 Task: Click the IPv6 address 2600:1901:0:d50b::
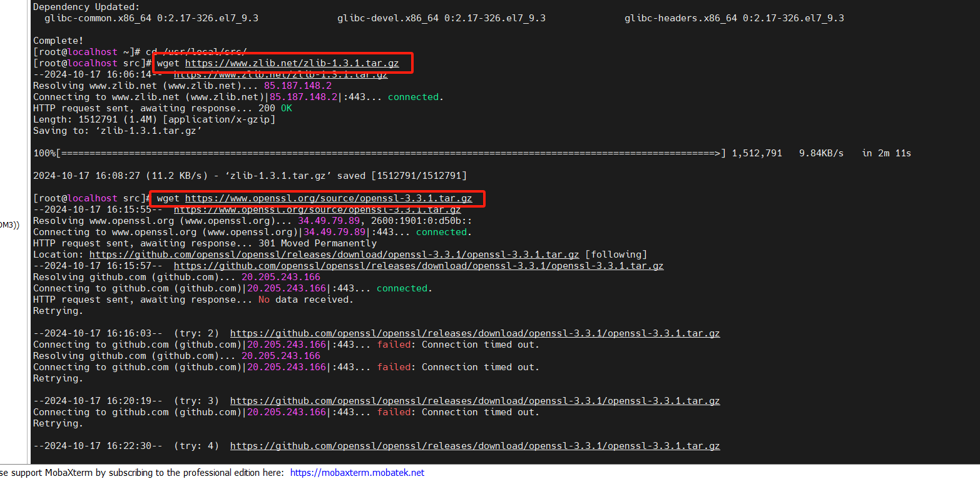[x=422, y=221]
